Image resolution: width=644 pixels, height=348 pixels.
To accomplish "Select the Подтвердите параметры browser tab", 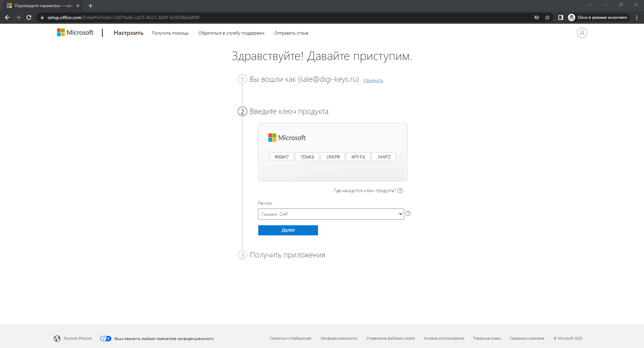I will pos(43,6).
